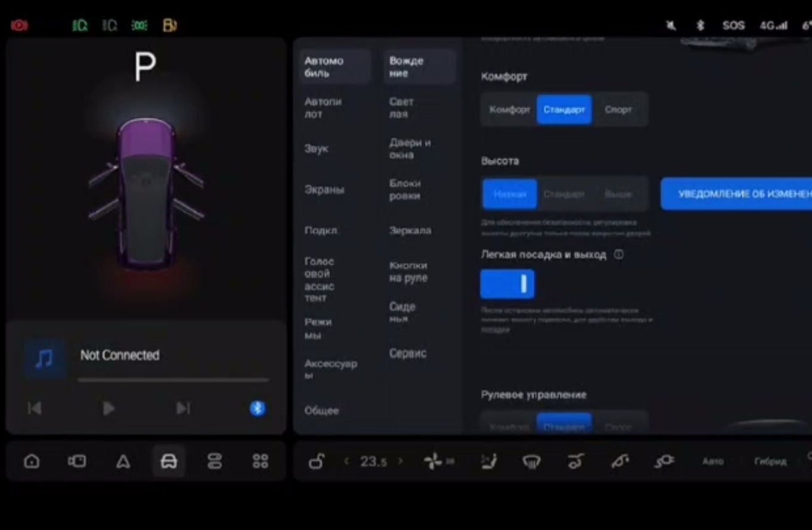Viewport: 812px width, 530px height.
Task: Set suspension comfort to Стандарт
Action: [x=564, y=110]
